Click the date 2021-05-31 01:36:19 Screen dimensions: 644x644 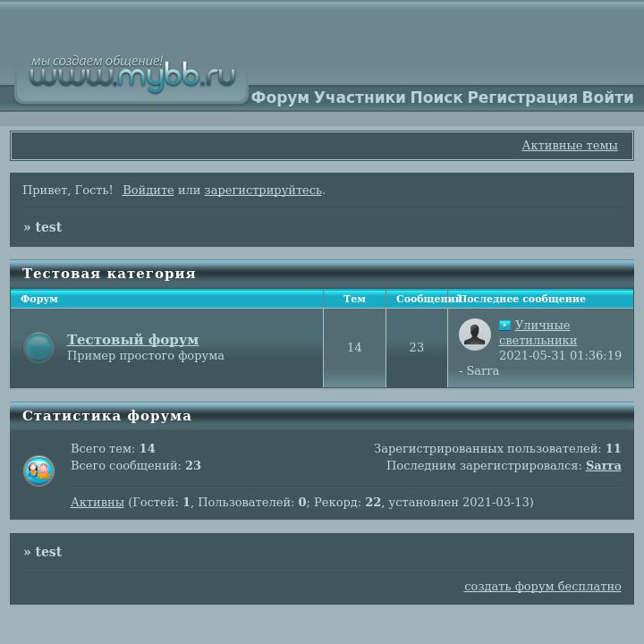coord(560,355)
